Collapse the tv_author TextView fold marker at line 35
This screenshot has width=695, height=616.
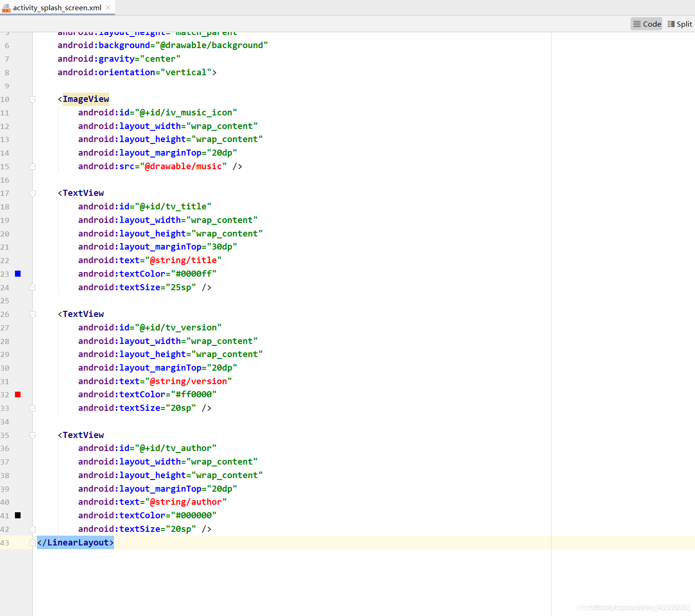[x=33, y=435]
